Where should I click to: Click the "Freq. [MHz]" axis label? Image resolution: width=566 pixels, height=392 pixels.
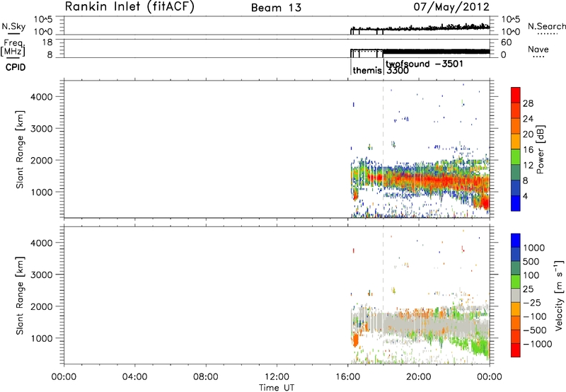pos(13,47)
